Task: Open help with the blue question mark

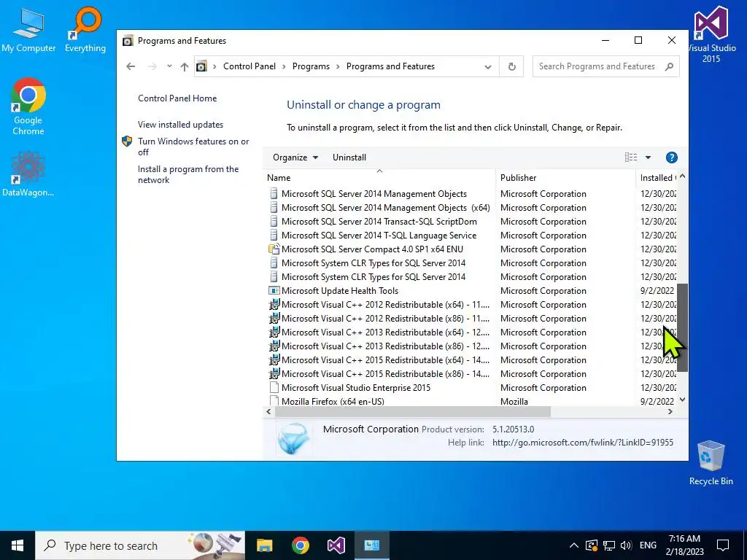Action: [671, 157]
